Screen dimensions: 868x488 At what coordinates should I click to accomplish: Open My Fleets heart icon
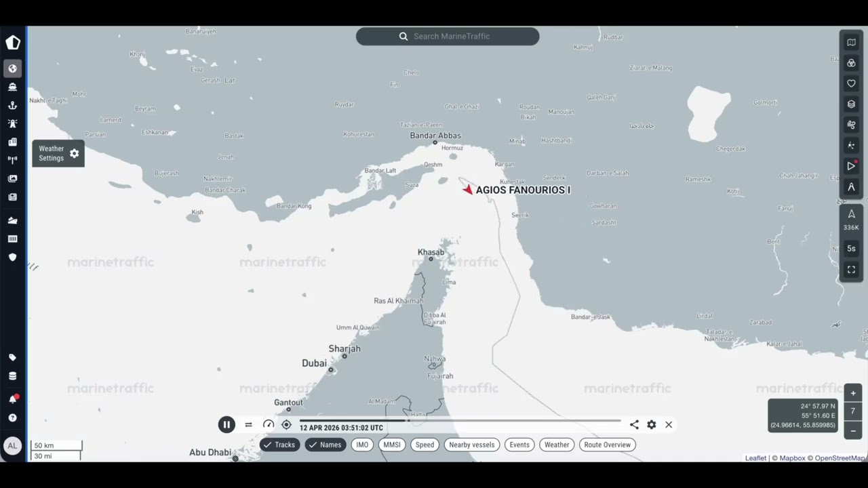[x=851, y=83]
